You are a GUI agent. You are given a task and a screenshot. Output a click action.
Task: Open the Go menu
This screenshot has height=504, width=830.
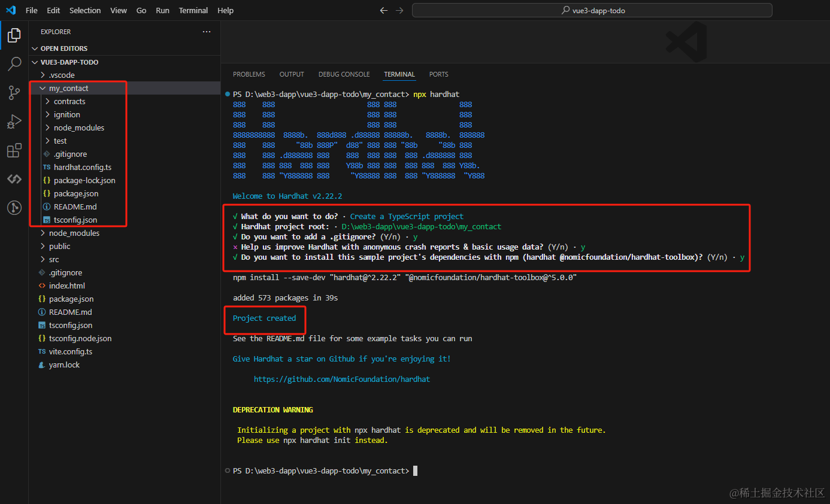[141, 10]
